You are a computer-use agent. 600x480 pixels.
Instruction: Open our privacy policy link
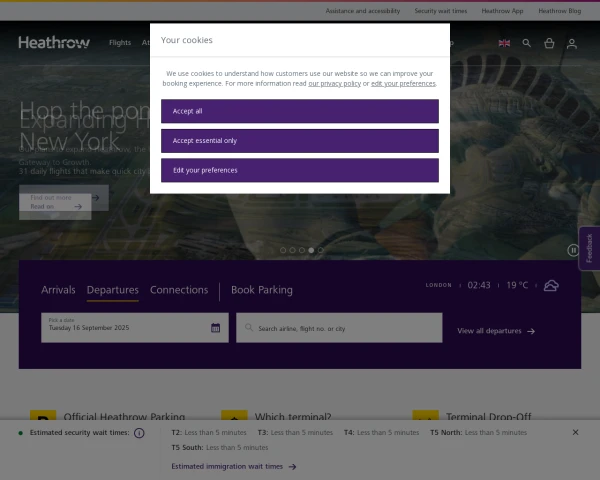(x=334, y=83)
